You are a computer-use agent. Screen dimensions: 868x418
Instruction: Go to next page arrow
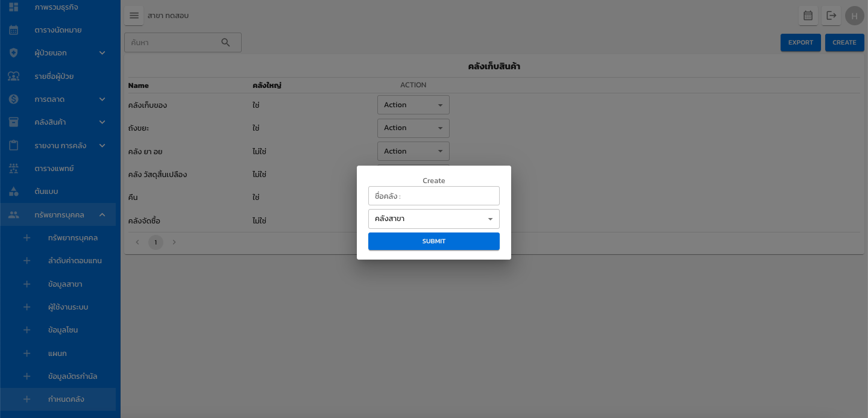(x=174, y=242)
